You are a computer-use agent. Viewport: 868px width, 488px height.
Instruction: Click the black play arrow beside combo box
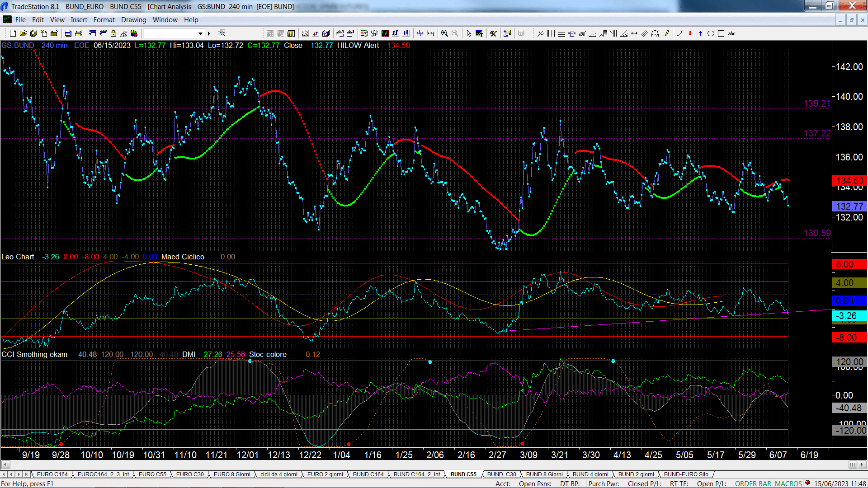pos(209,33)
